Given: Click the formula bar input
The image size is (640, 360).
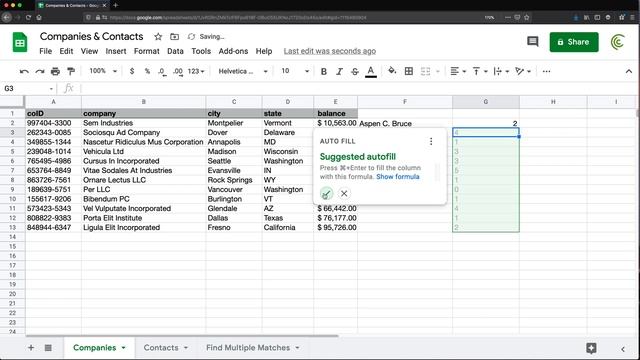Looking at the screenshot, I should [359, 88].
